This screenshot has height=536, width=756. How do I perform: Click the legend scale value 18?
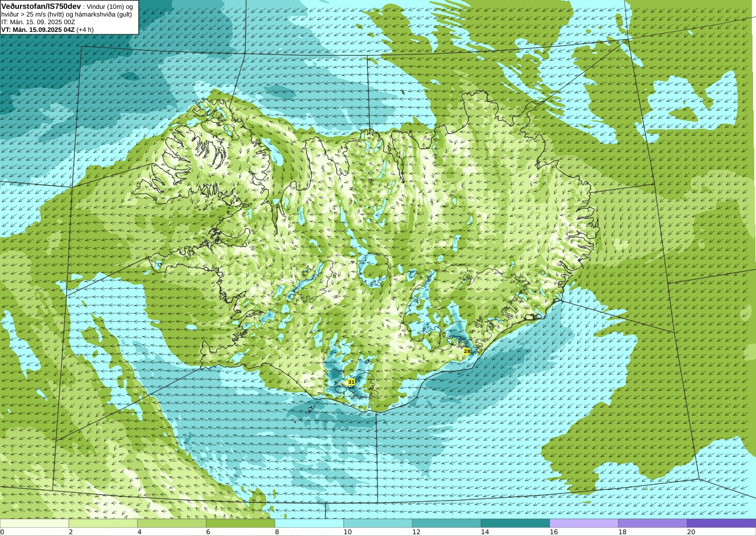[x=623, y=532]
